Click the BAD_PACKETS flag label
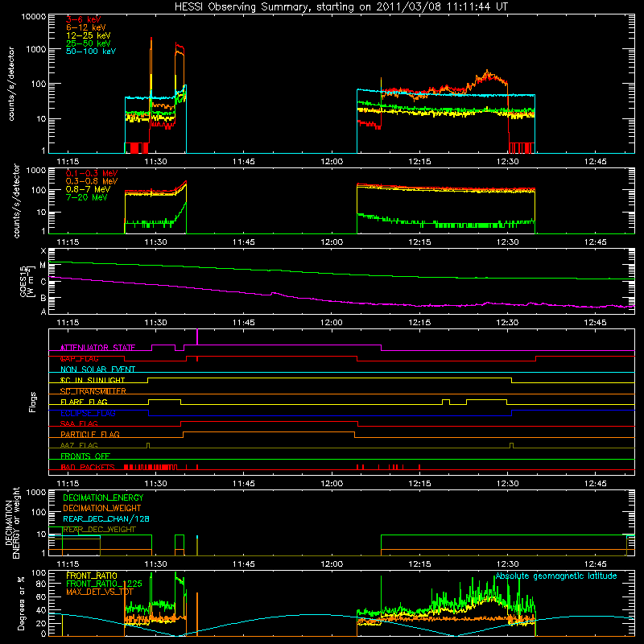 pyautogui.click(x=88, y=467)
